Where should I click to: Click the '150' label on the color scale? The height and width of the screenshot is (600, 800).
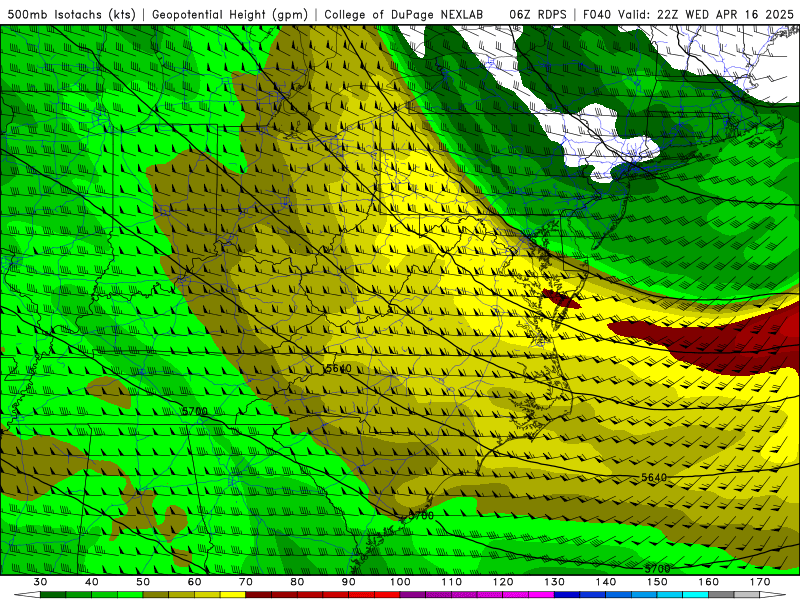point(657,582)
